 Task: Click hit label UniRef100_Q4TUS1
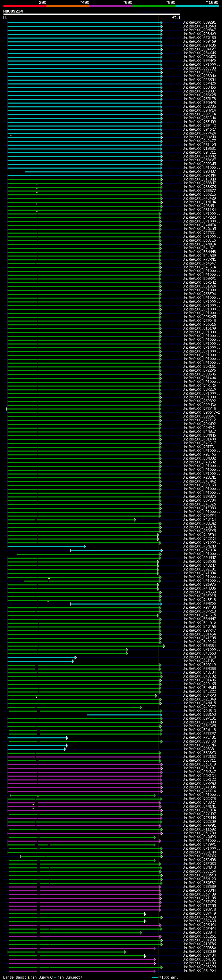(x=199, y=661)
